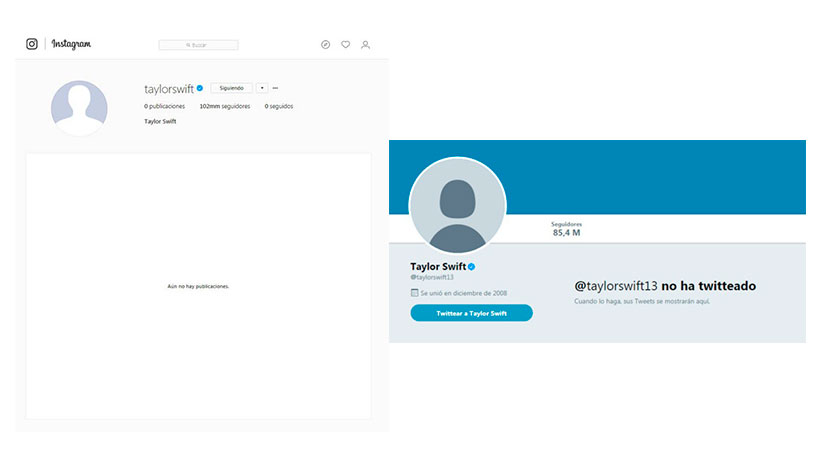Open the Instagram explore compass icon
This screenshot has width=830, height=467.
click(326, 44)
